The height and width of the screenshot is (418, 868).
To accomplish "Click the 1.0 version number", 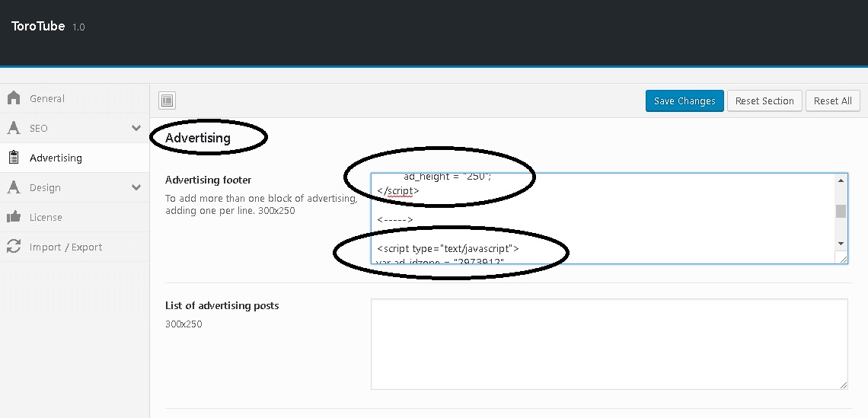I will tap(78, 27).
